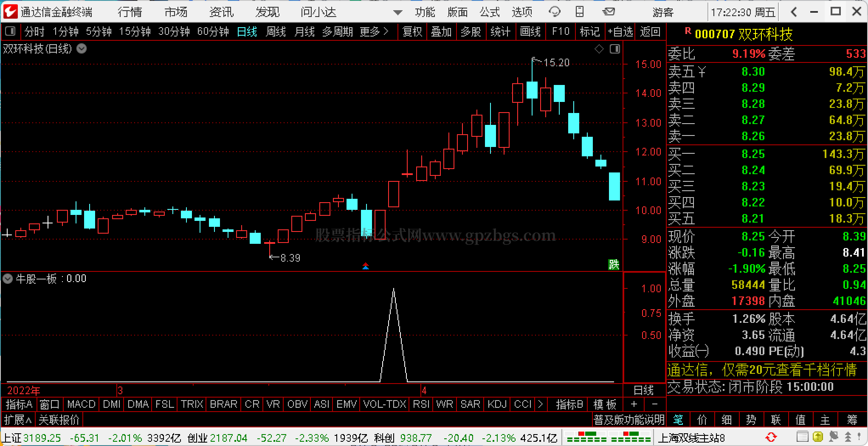This screenshot has height=446, width=868.
Task: Switch to the 笔 tick tab
Action: [x=678, y=420]
